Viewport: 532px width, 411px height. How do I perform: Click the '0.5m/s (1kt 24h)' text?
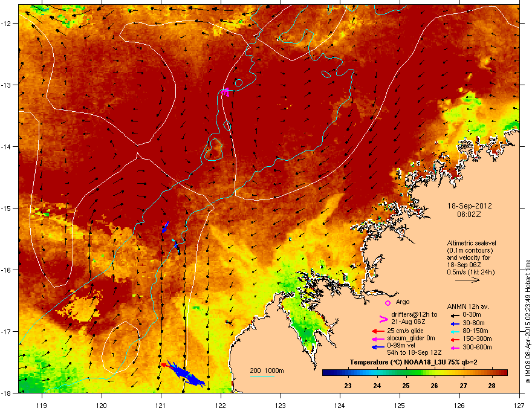click(x=470, y=272)
